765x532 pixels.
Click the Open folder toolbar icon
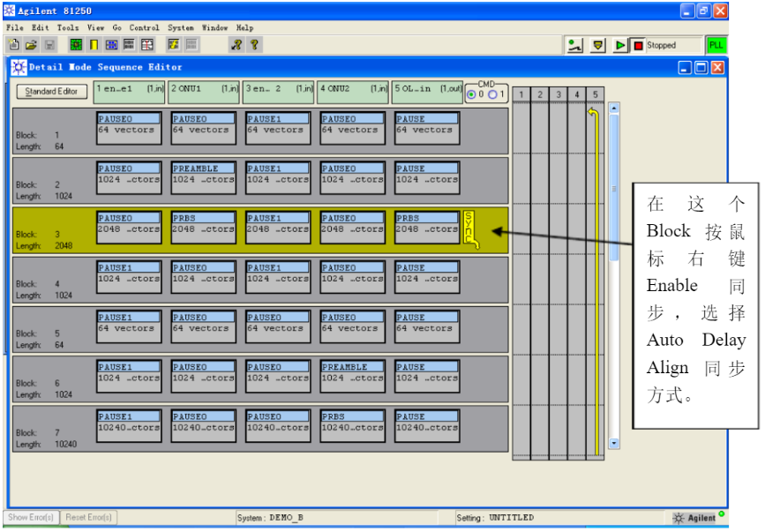(x=31, y=45)
